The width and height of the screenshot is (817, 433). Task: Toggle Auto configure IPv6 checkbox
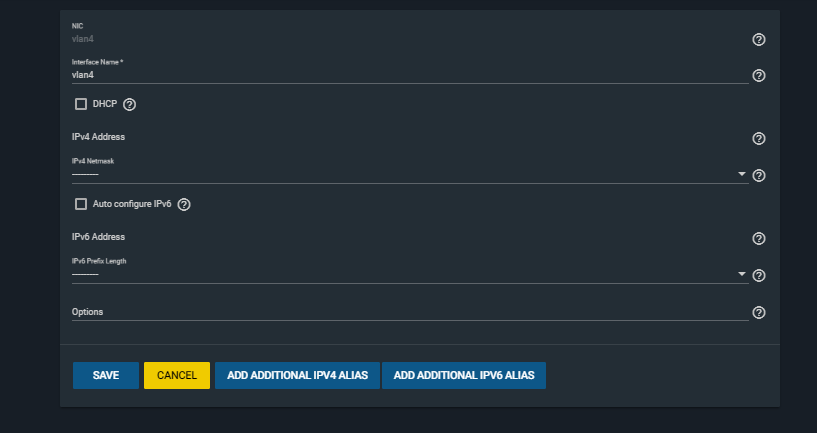click(81, 204)
